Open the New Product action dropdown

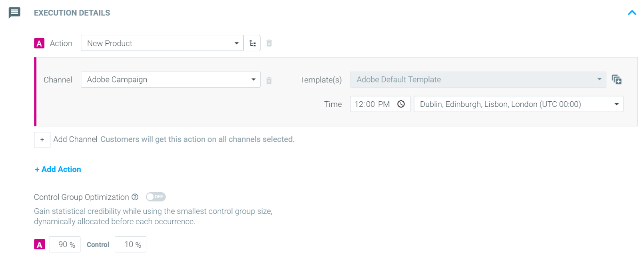point(162,43)
